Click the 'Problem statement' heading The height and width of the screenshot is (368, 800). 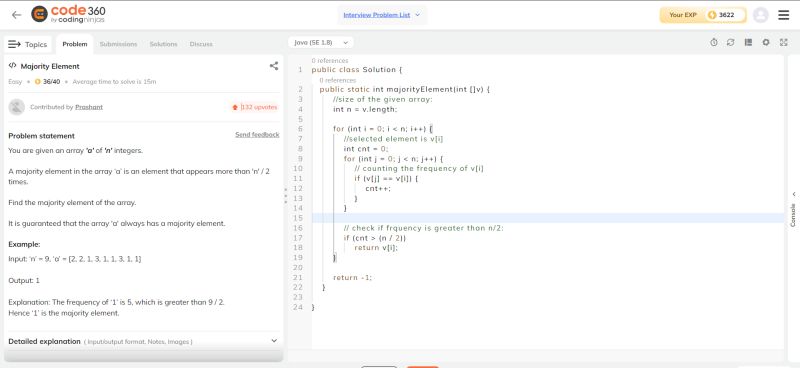pos(41,136)
